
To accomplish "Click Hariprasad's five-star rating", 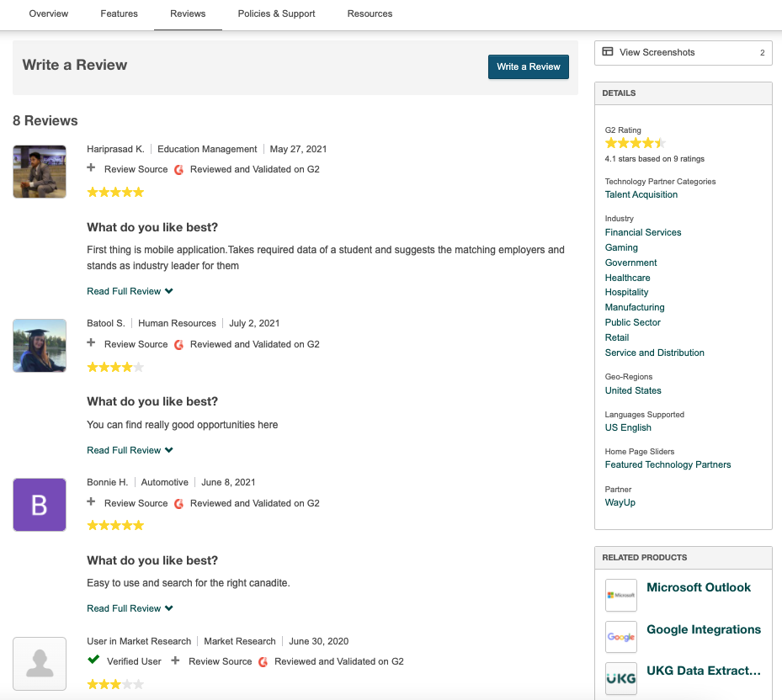I will (x=115, y=192).
